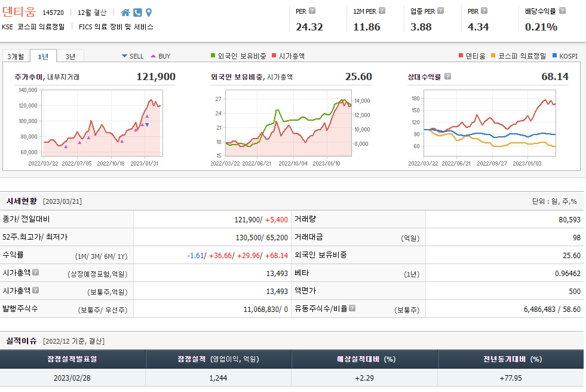Click the 12M PER value 11.86

(x=367, y=27)
